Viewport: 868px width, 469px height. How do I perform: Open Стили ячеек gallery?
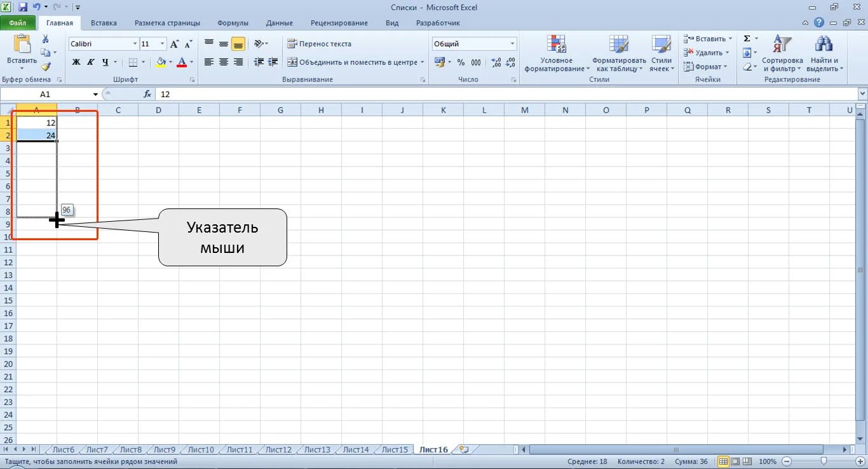coord(661,53)
